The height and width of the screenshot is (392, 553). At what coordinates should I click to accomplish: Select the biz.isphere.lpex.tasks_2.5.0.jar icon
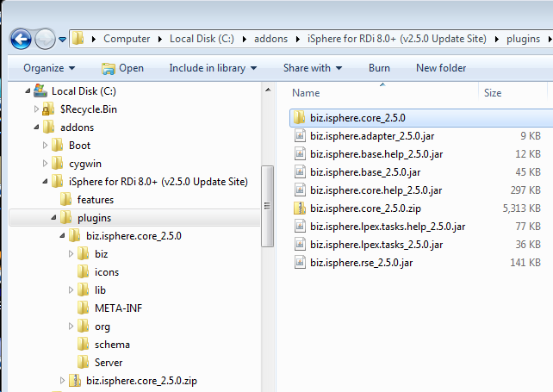(x=300, y=244)
